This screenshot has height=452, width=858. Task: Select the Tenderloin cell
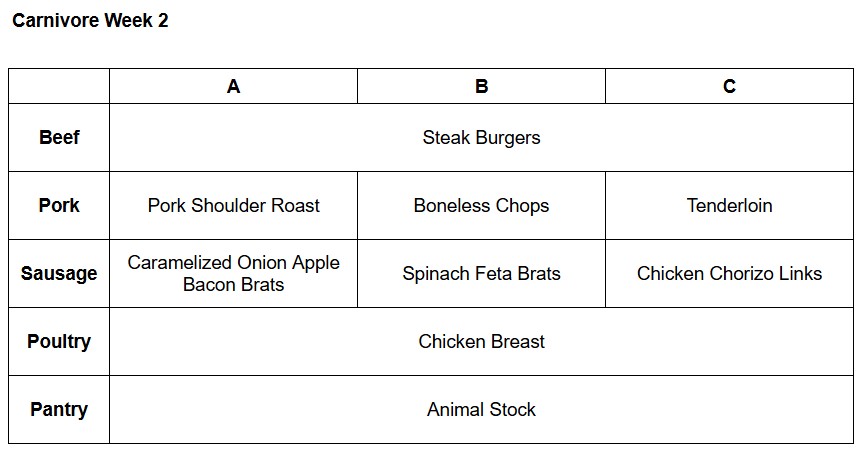(729, 205)
